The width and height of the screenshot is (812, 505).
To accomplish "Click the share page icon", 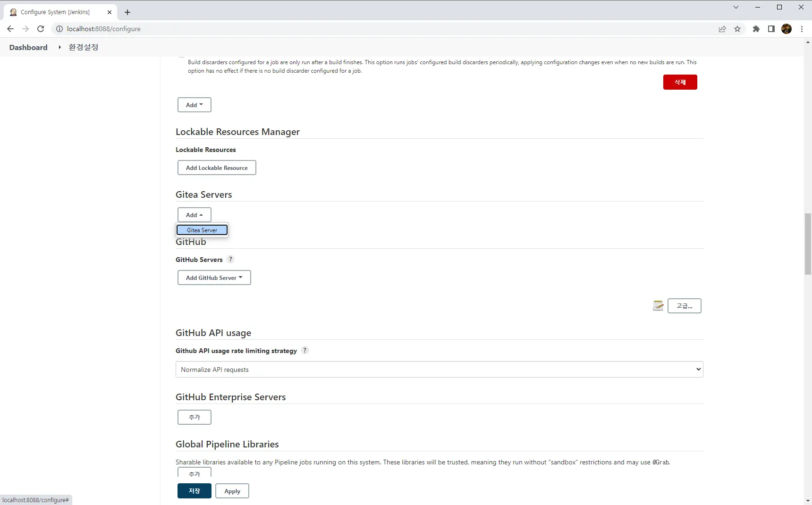I will click(x=722, y=29).
